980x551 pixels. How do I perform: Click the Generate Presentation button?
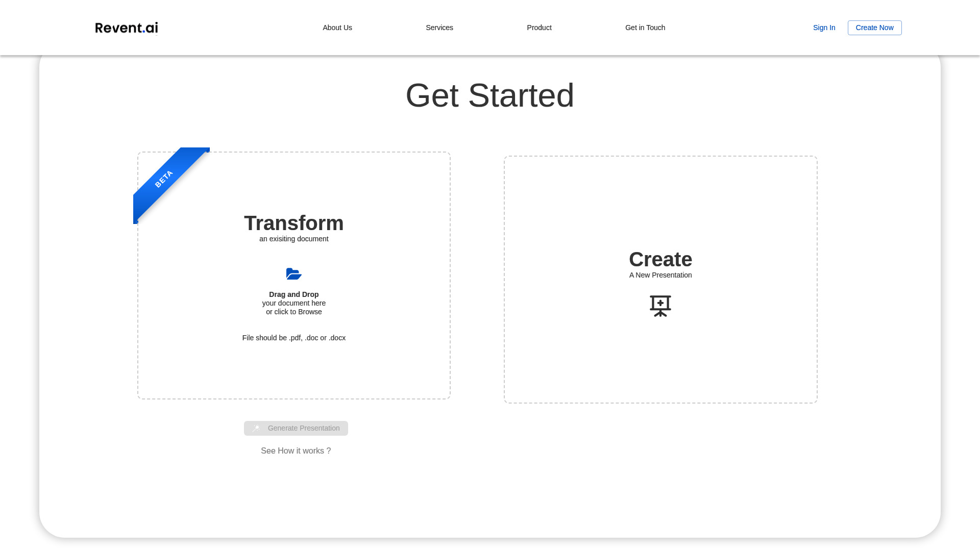click(296, 428)
